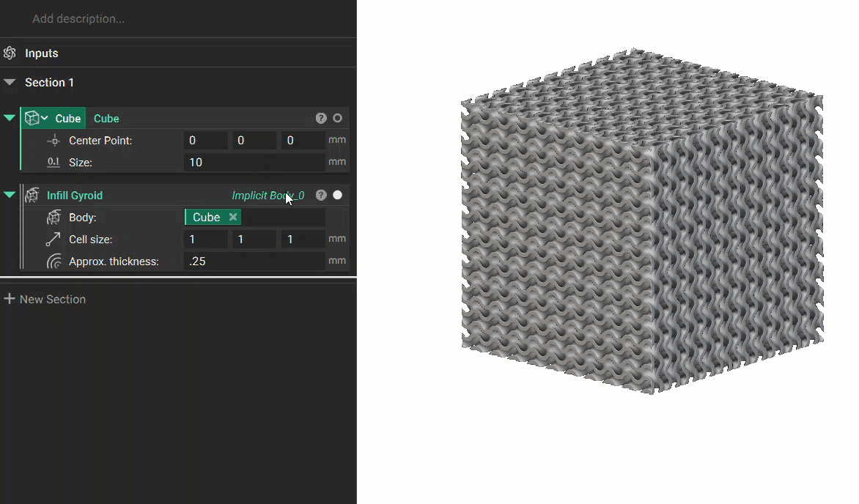
Task: Open the Cube type dropdown chevron
Action: [x=45, y=119]
